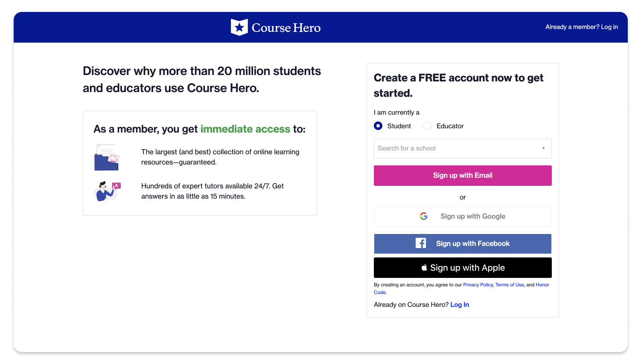Click the Facebook f logo icon

coord(421,243)
